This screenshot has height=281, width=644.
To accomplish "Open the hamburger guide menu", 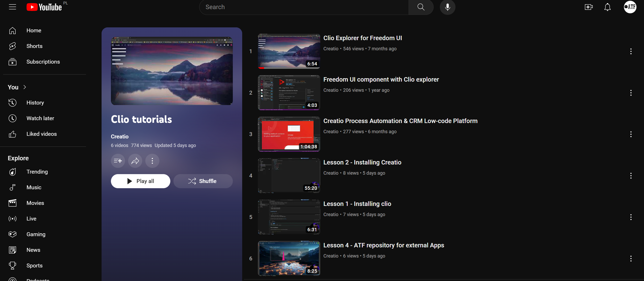I will pos(12,7).
